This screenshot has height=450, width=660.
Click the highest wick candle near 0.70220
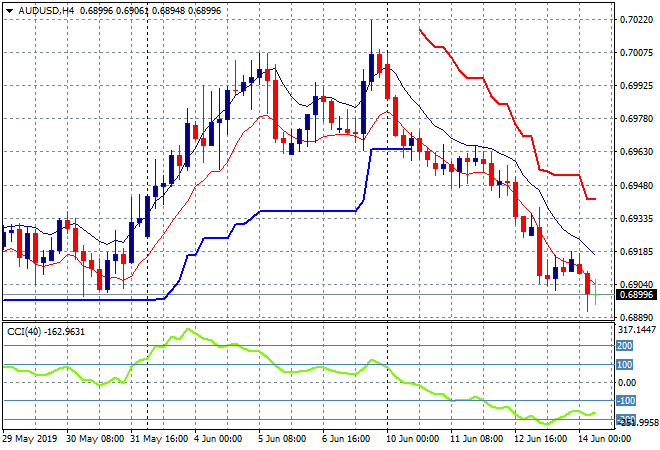tap(371, 55)
